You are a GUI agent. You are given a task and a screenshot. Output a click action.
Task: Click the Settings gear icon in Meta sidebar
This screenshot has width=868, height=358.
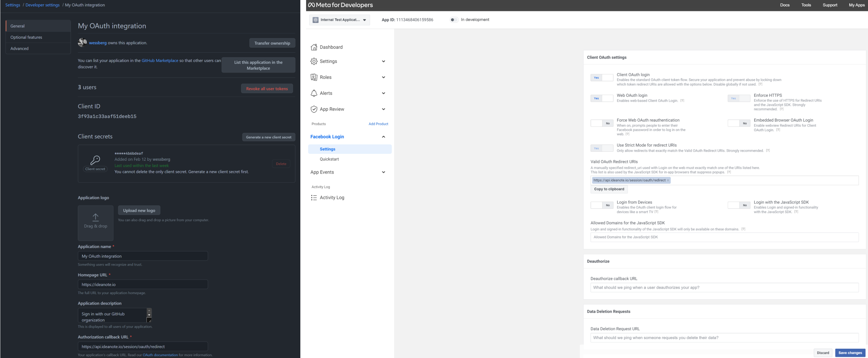pos(314,61)
